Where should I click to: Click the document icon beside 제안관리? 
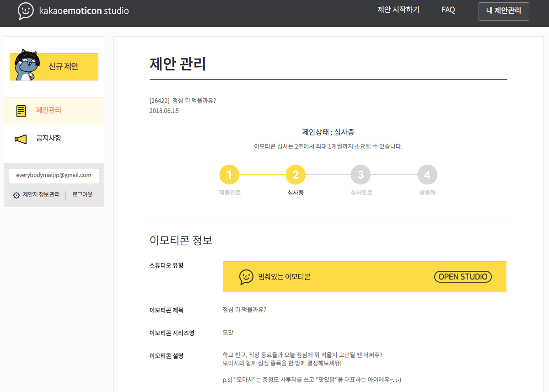click(x=21, y=111)
